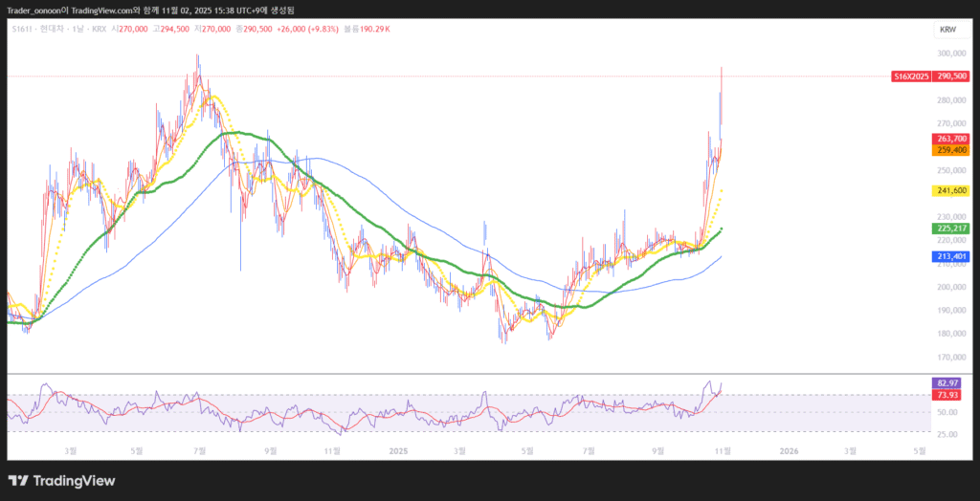Click the TradingView wordmark text
The image size is (980, 501).
click(x=74, y=481)
